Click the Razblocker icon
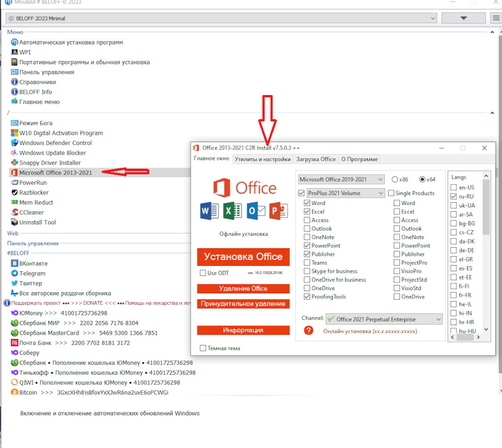Image resolution: width=502 pixels, height=448 pixels. click(x=15, y=192)
